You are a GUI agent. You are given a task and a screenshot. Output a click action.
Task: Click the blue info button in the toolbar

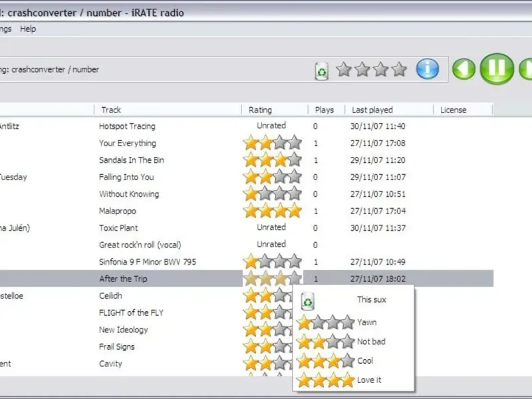428,69
